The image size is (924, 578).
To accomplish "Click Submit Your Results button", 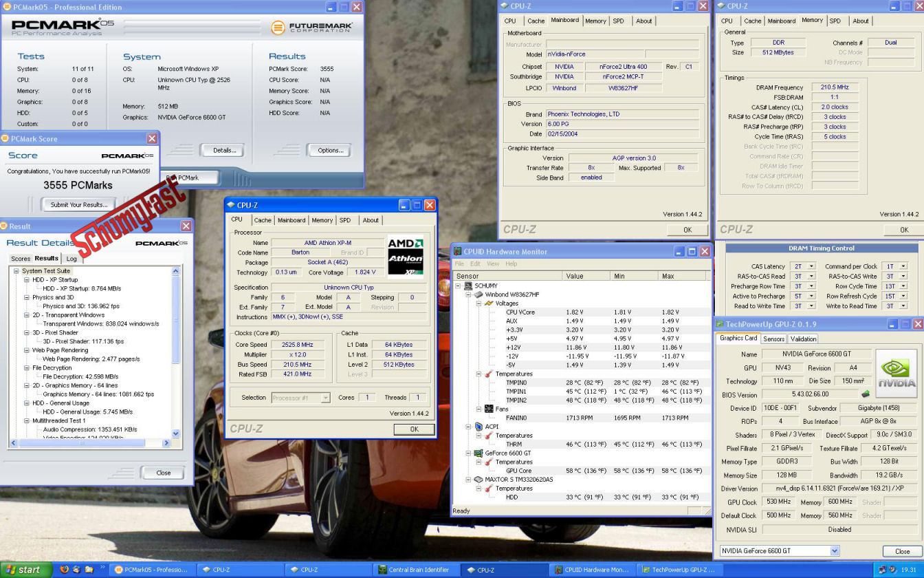I will 79,204.
